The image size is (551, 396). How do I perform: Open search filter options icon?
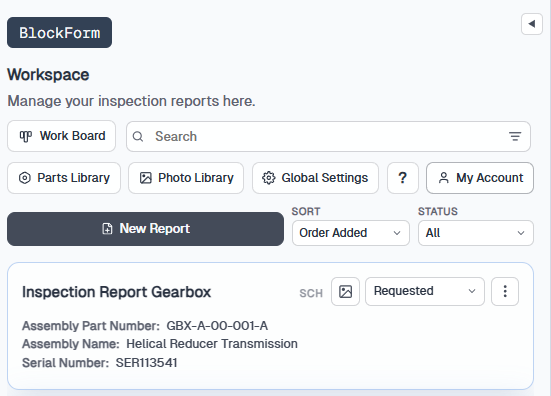(x=515, y=136)
